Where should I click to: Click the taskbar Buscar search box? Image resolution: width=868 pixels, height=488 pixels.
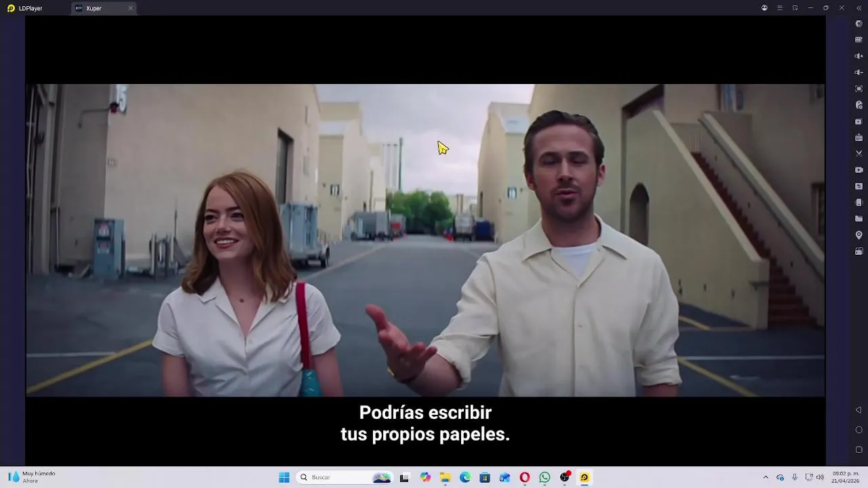point(344,477)
